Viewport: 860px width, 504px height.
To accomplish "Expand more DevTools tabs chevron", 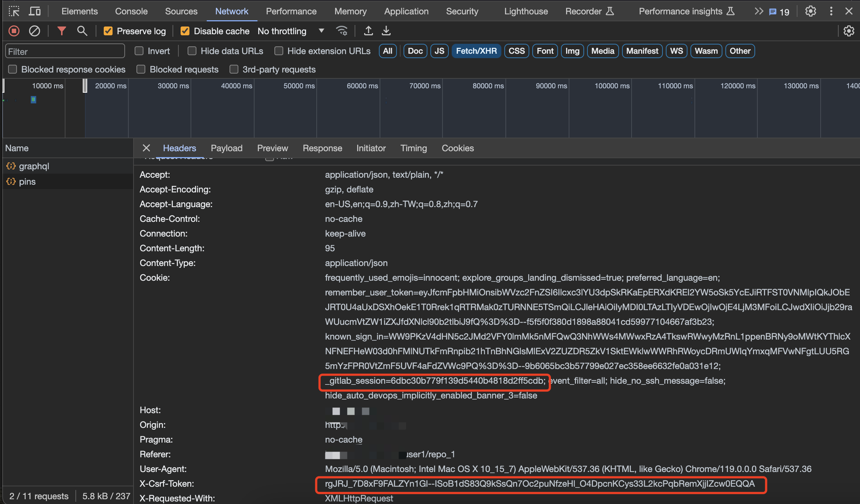I will pos(758,11).
